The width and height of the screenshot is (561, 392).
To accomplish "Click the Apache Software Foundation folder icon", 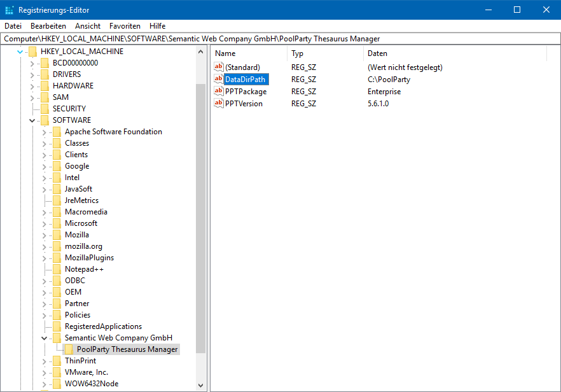I will point(57,132).
